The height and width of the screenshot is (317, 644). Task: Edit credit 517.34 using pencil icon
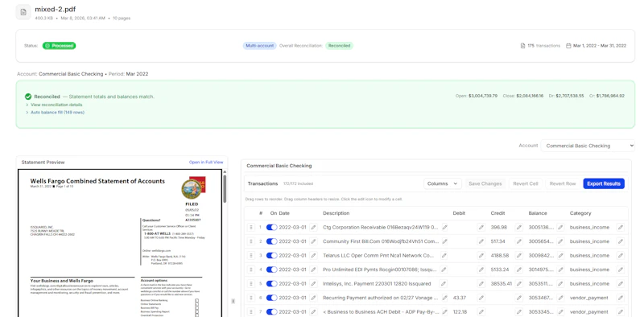tap(519, 241)
